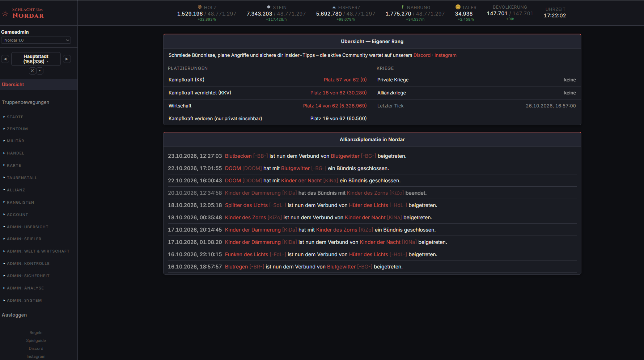Screen dimensions: 644x360
Task: Expand Admin: Kontrolle section
Action: 26,263
